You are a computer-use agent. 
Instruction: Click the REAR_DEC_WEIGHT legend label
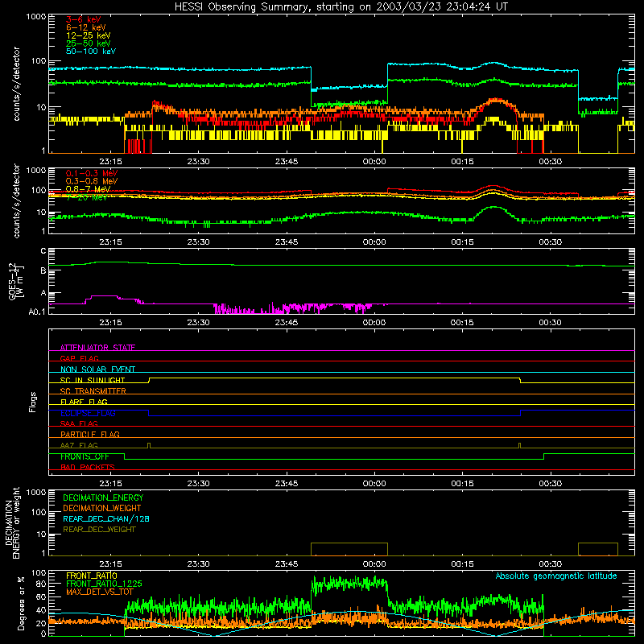coord(99,530)
